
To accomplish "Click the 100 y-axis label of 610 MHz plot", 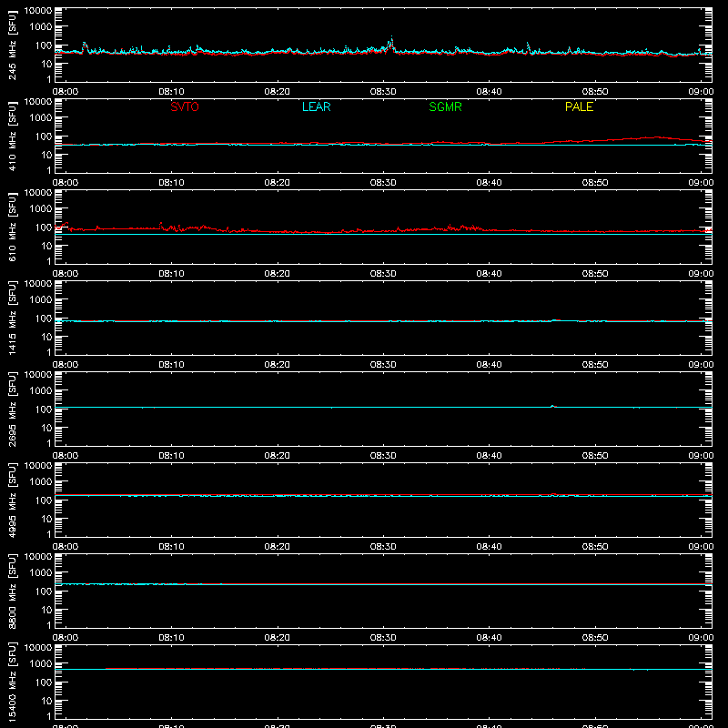I will (x=44, y=227).
